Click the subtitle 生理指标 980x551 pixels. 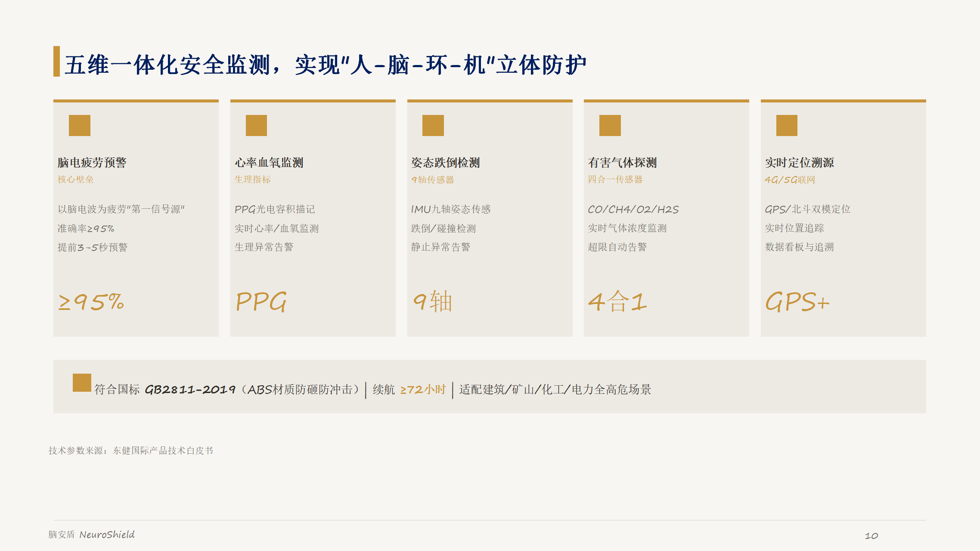(x=253, y=180)
